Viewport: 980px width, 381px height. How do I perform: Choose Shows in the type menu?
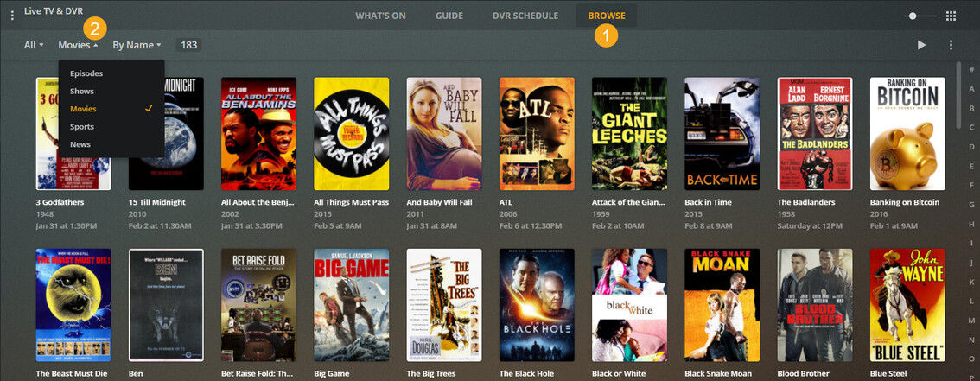tap(111, 92)
